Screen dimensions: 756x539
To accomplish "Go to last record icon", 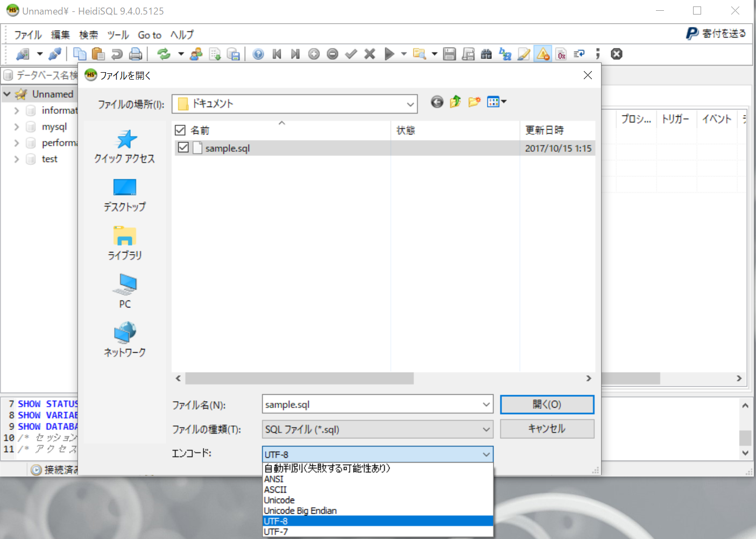I will click(295, 54).
